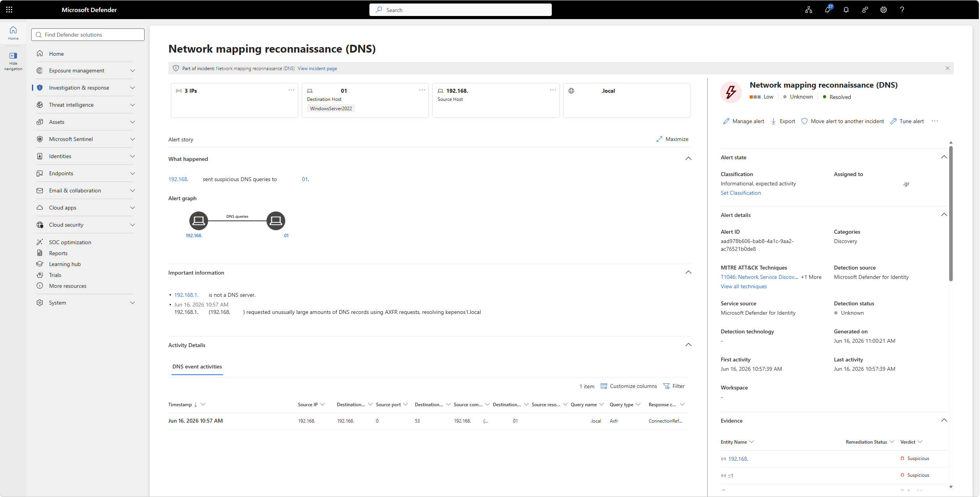Expand Endpoints menu
The image size is (980, 497).
[132, 173]
